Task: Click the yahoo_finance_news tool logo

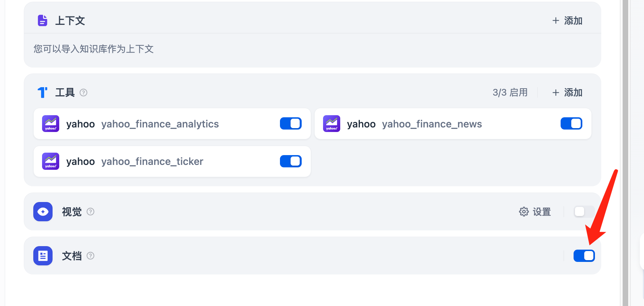Action: (331, 124)
